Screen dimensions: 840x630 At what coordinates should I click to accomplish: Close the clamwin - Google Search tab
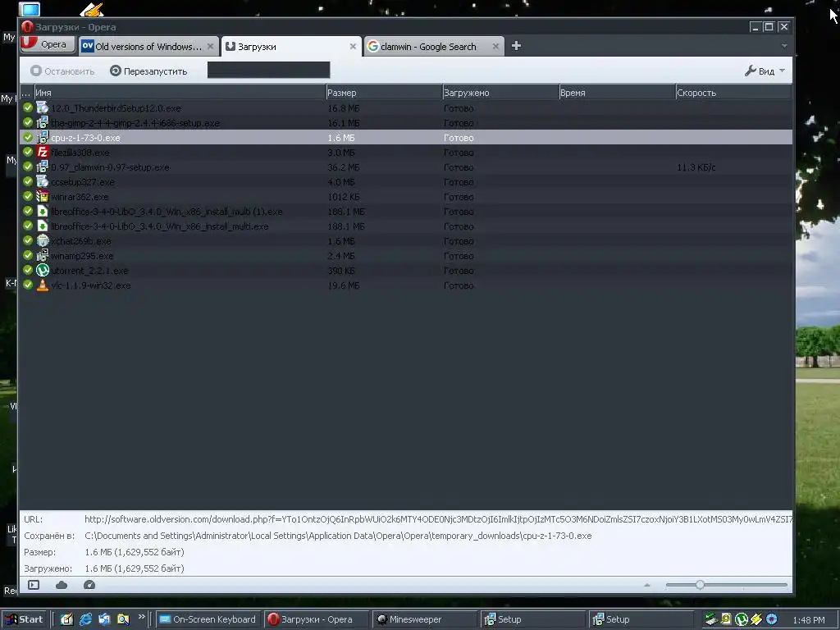[x=495, y=47]
